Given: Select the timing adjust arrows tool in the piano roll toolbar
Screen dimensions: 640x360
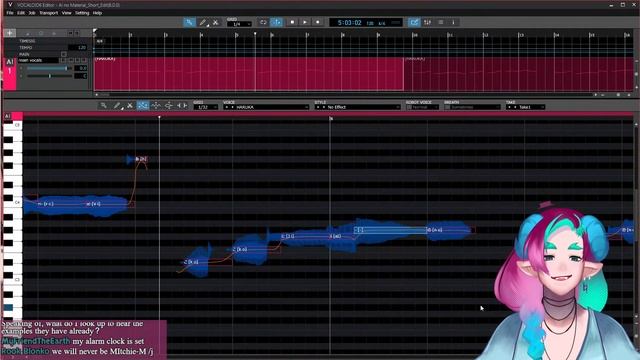Looking at the screenshot, I should click(182, 106).
